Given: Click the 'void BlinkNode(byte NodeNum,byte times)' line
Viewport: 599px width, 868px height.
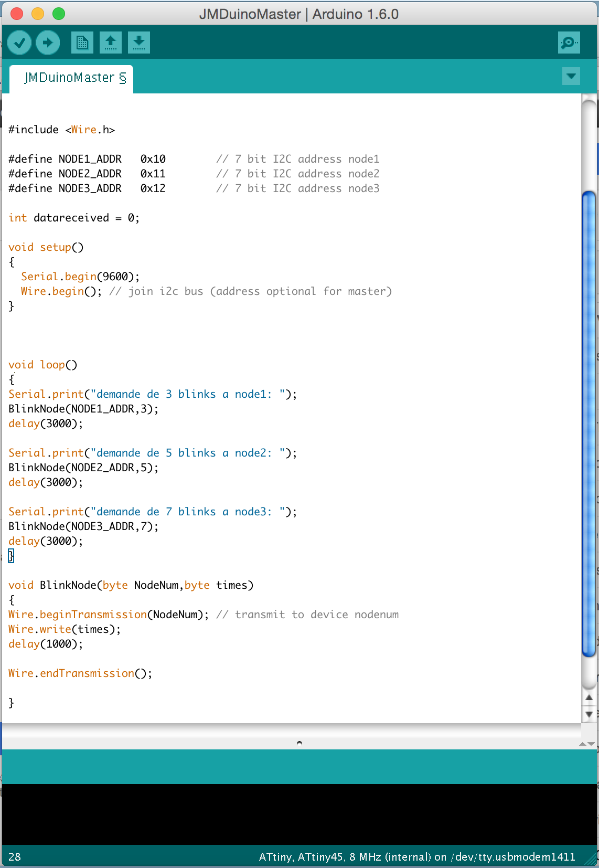Looking at the screenshot, I should 131,585.
